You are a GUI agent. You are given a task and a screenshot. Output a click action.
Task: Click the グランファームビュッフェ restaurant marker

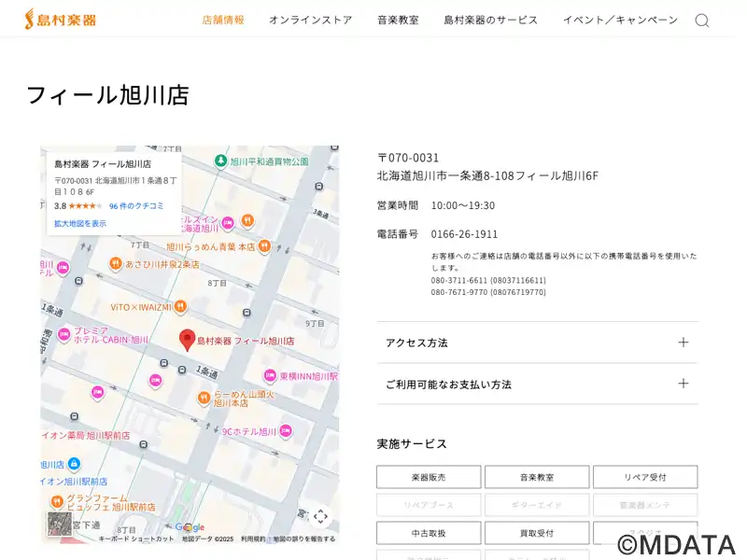coord(57,501)
